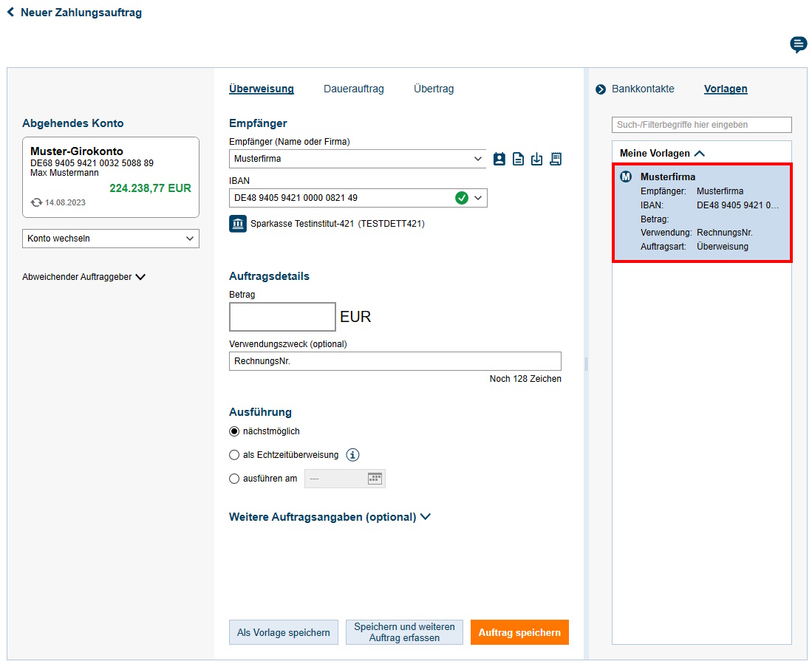Click the template's Verwendung RechnungsNr. value
Image resolution: width=812 pixels, height=664 pixels.
[725, 233]
